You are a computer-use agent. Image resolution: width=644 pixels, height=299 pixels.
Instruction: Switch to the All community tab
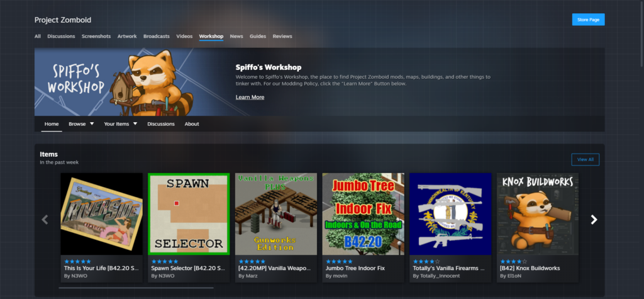pos(38,36)
